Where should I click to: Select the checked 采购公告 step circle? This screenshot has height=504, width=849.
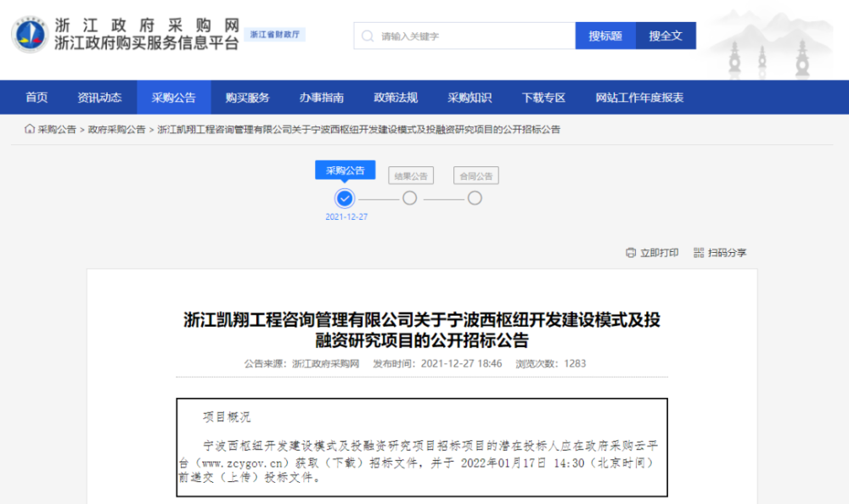345,199
